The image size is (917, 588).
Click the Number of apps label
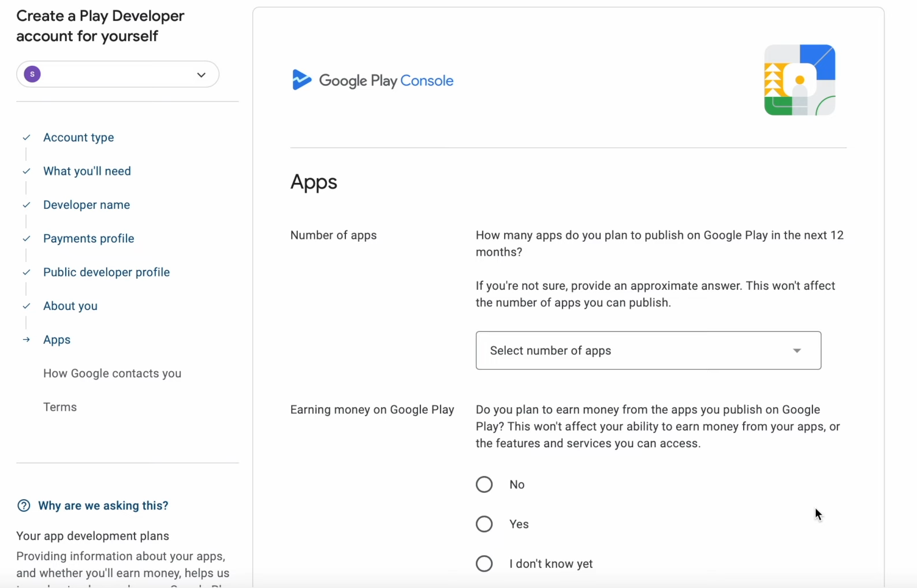333,235
